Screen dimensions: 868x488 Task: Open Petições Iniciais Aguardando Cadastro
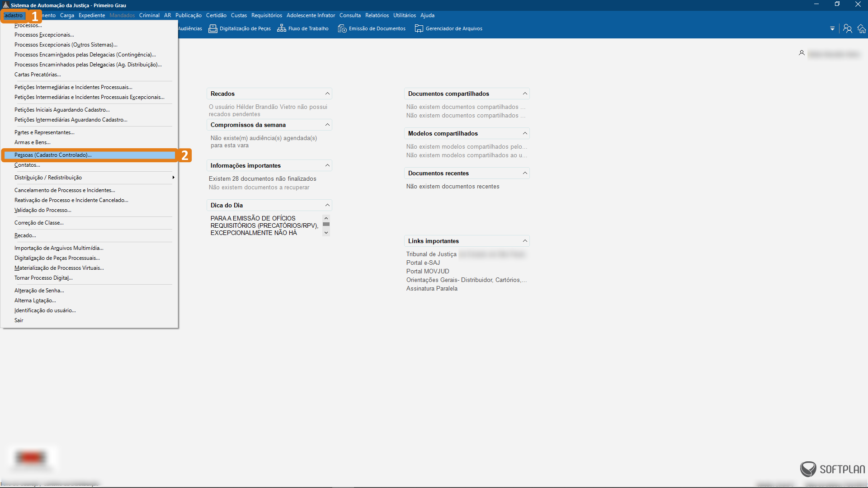[x=62, y=110]
